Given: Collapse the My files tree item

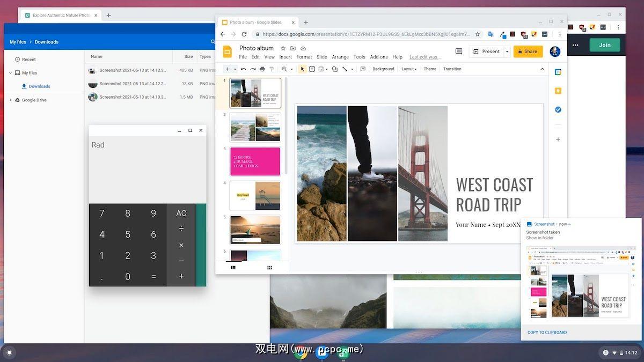Looking at the screenshot, I should click(10, 73).
